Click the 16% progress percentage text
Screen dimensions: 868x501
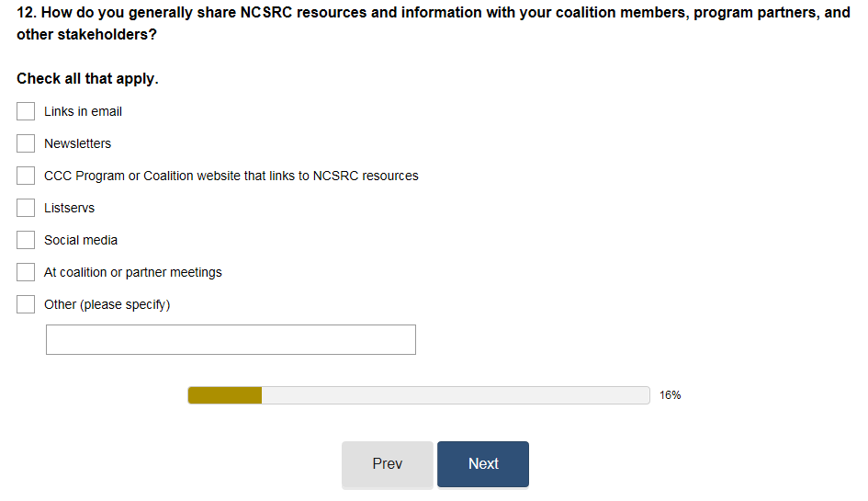pos(670,395)
